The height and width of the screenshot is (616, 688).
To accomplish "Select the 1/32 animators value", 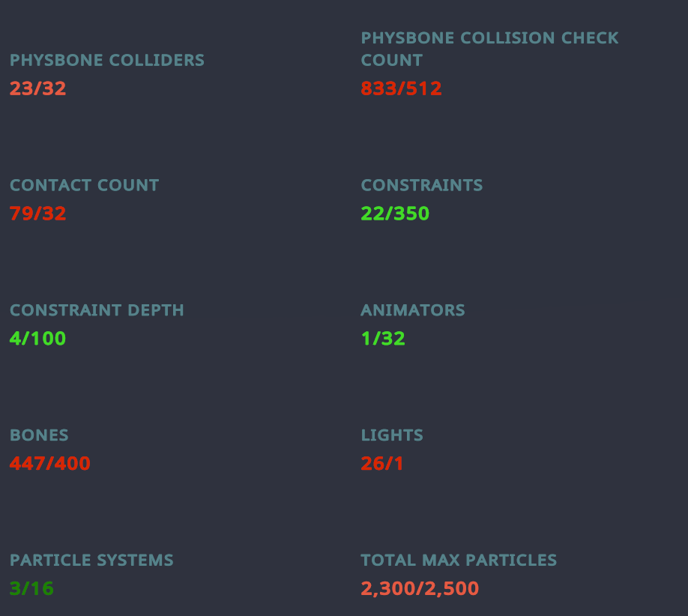I will tap(383, 339).
